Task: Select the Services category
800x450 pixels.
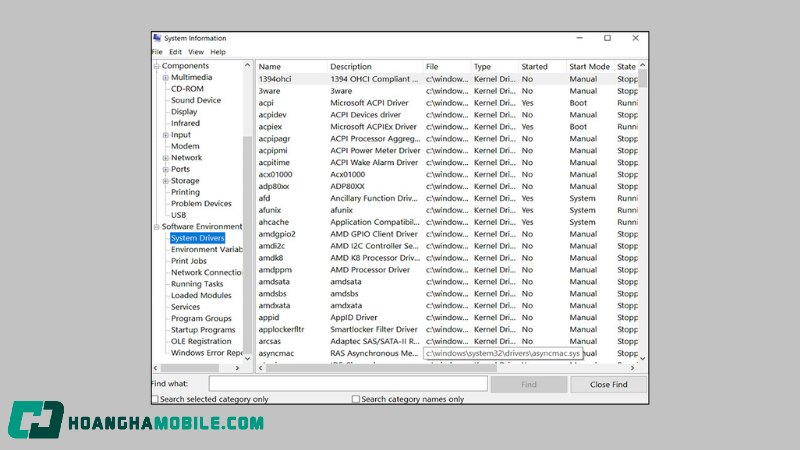Action: 185,307
